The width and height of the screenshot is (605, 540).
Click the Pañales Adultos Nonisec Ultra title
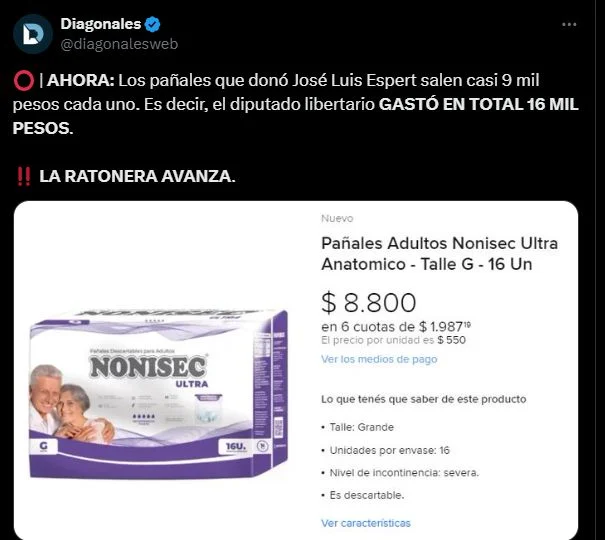(x=439, y=254)
